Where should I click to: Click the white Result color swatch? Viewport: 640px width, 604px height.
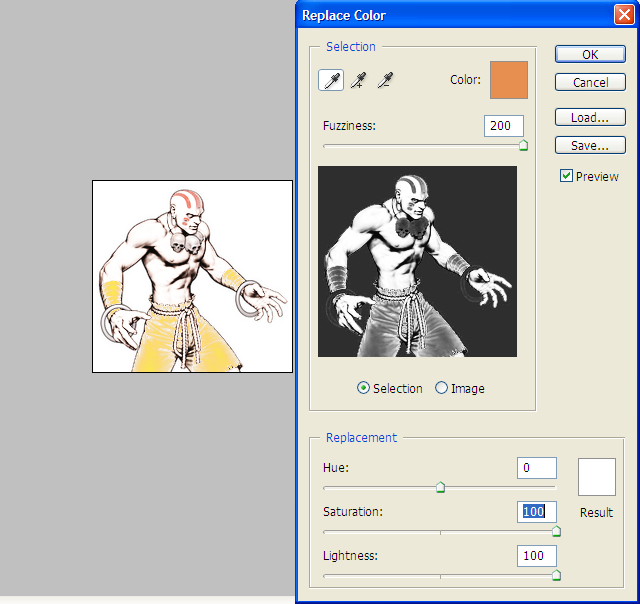(x=597, y=477)
